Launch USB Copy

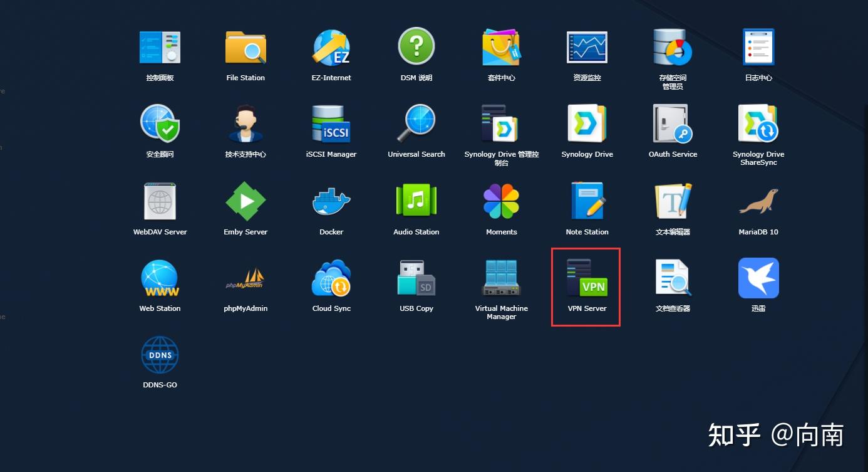click(416, 278)
